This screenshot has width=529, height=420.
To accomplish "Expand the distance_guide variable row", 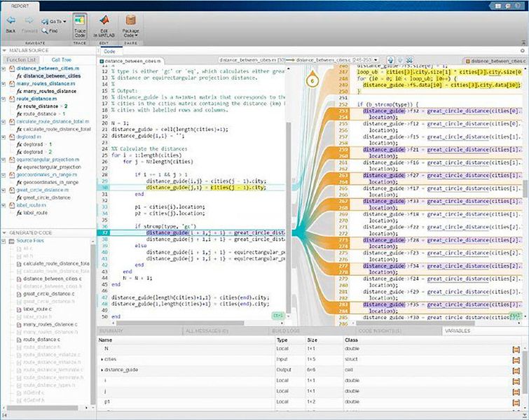I will 102,370.
